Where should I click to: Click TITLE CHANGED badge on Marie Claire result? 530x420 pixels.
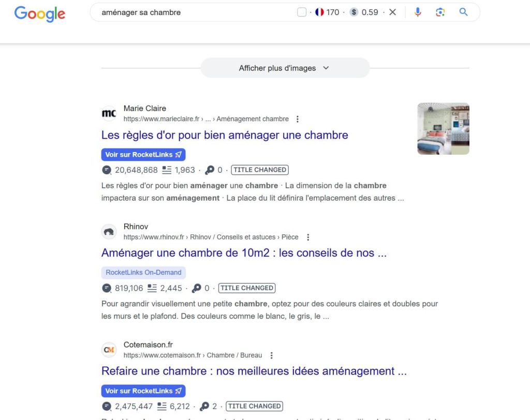[x=260, y=170]
